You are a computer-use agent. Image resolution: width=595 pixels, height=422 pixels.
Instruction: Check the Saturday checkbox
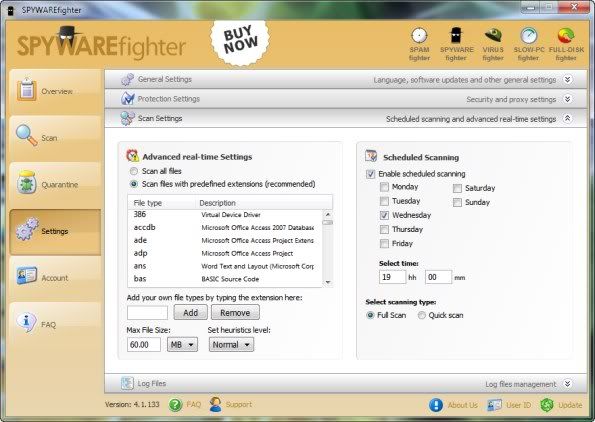[x=457, y=188]
